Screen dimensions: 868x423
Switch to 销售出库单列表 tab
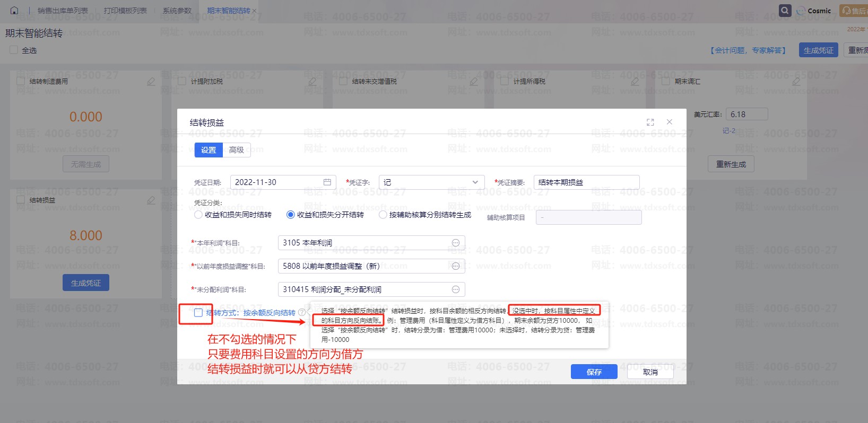pos(63,11)
